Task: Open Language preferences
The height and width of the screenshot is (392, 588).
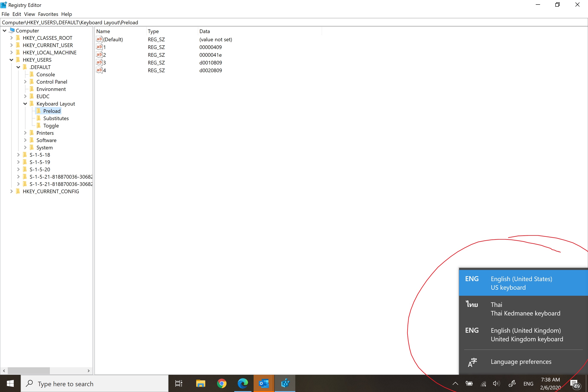Action: [521, 361]
